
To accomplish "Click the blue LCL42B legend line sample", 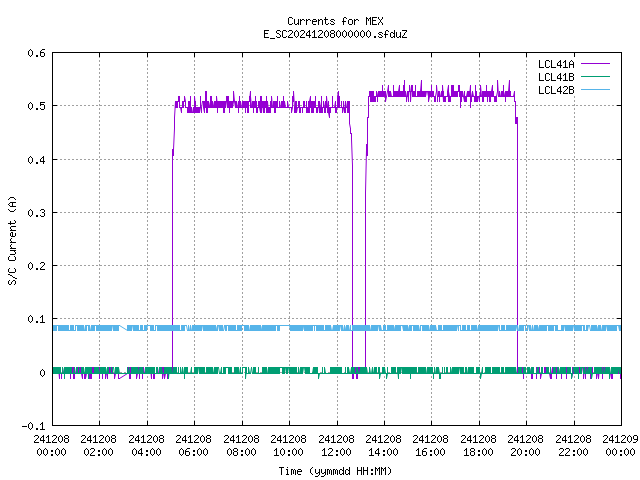I will [595, 89].
